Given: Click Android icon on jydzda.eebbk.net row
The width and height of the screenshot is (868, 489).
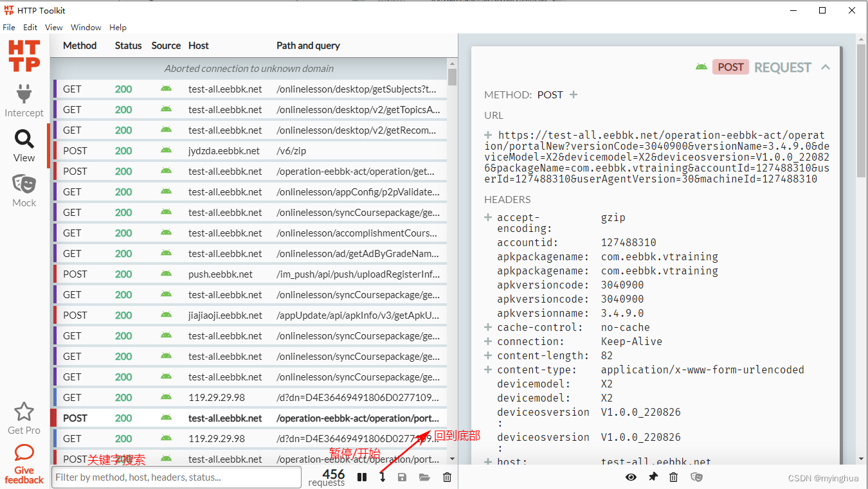Looking at the screenshot, I should pyautogui.click(x=166, y=150).
